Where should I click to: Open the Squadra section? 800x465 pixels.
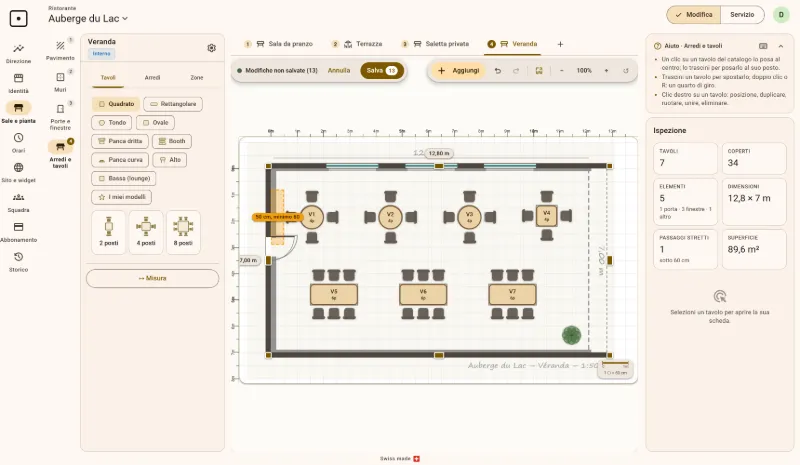point(18,202)
